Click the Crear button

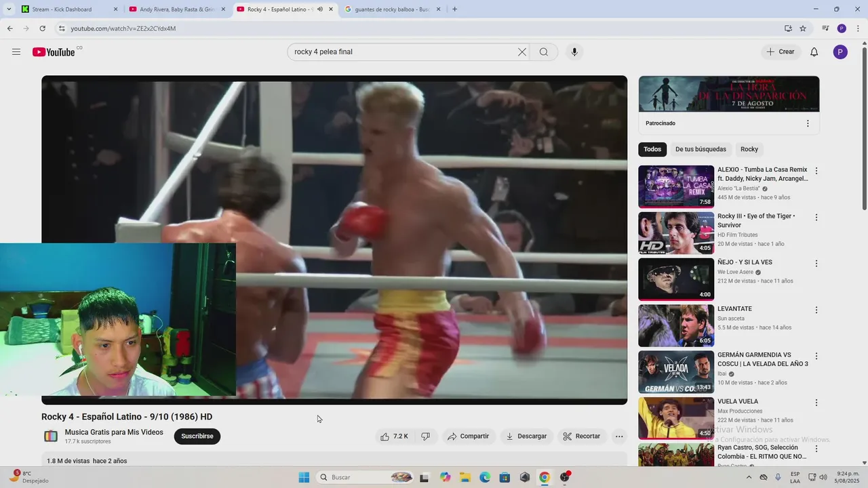click(781, 52)
